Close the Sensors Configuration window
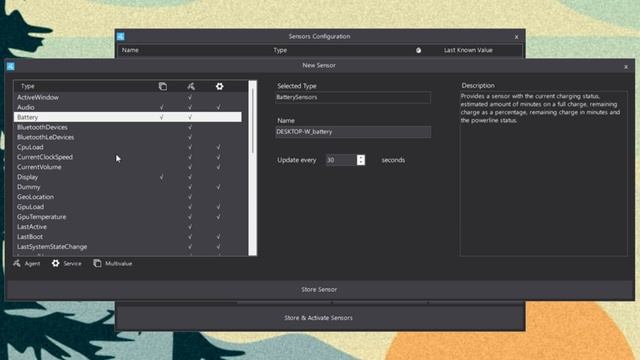640x360 pixels. point(516,37)
